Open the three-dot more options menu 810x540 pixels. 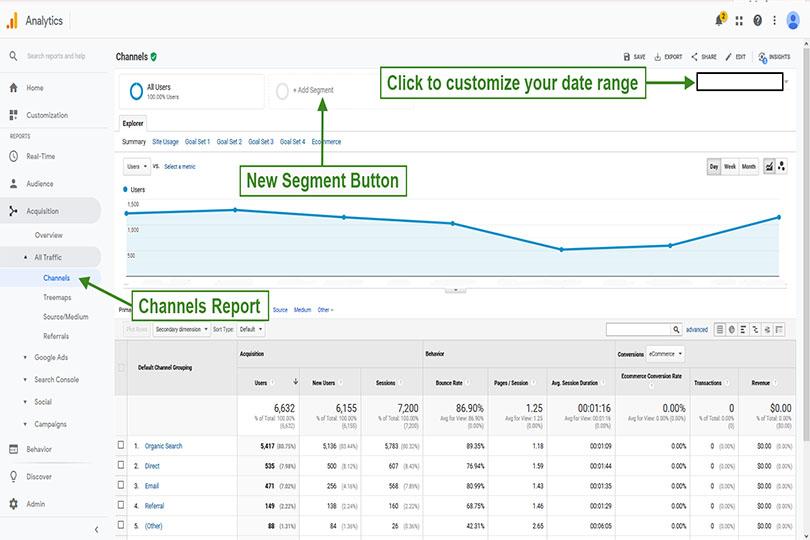[774, 21]
